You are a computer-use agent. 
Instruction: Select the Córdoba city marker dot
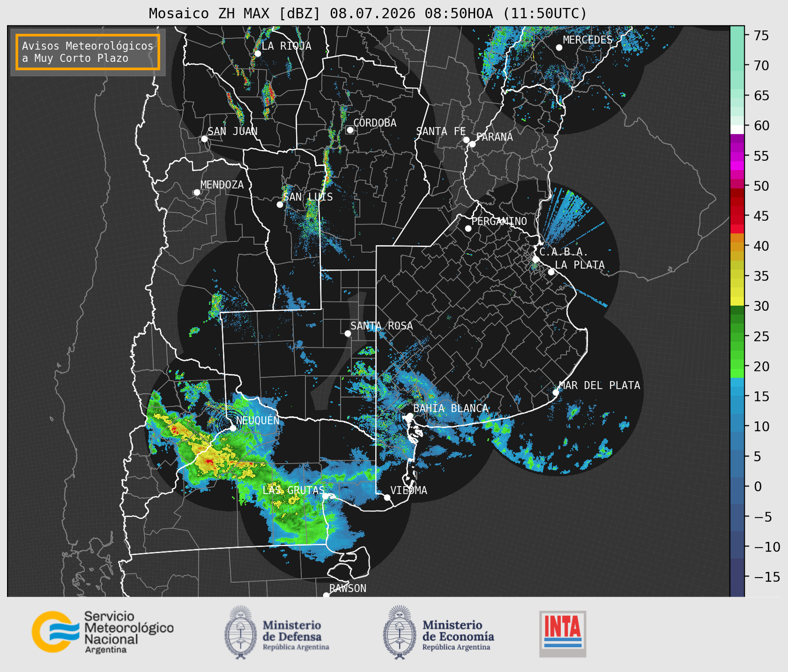[x=350, y=130]
